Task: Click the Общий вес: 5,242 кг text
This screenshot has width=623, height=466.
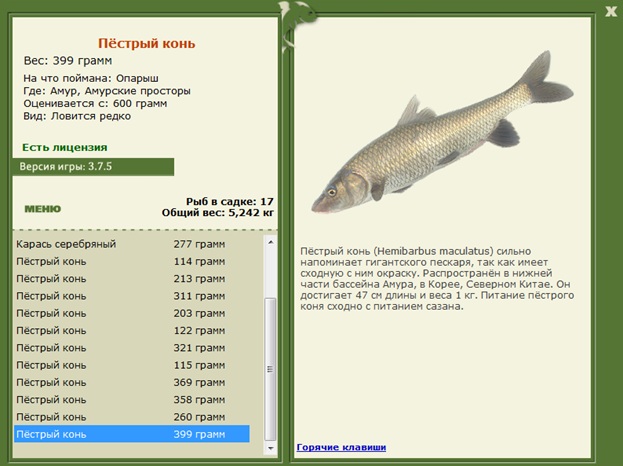Action: click(218, 213)
